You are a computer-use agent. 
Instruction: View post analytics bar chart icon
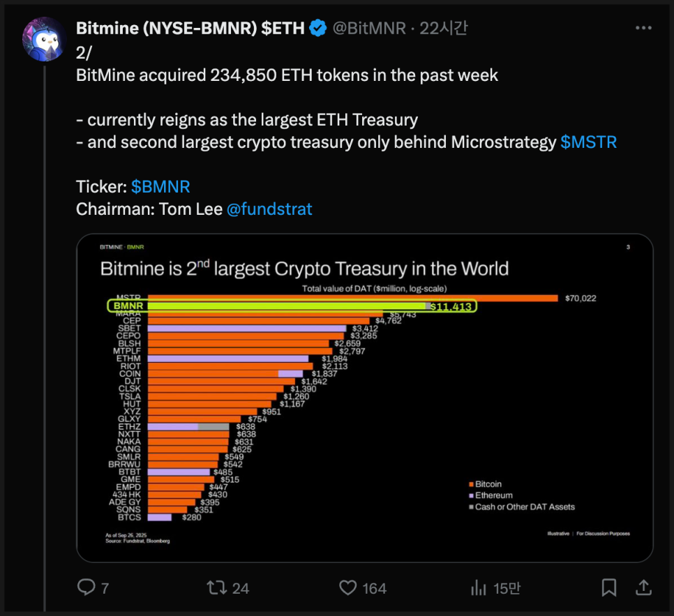pyautogui.click(x=479, y=587)
